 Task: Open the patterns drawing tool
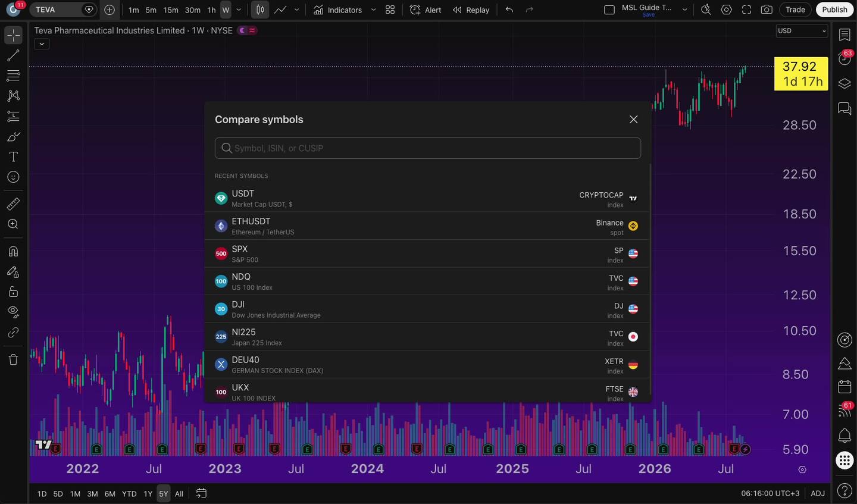[13, 96]
